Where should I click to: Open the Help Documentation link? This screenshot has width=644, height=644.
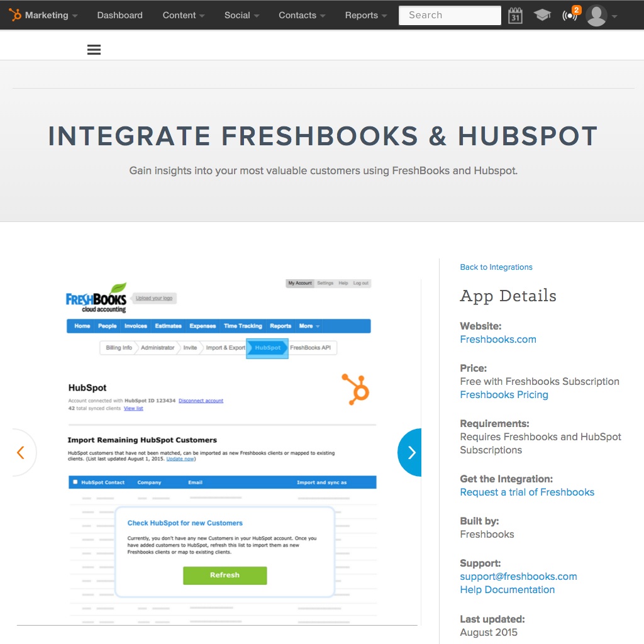(x=508, y=590)
